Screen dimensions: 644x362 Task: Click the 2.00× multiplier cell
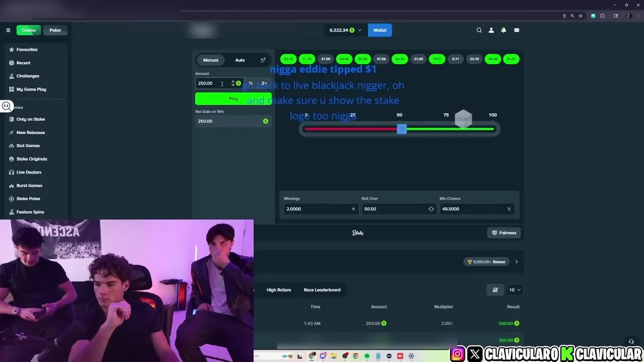447,324
